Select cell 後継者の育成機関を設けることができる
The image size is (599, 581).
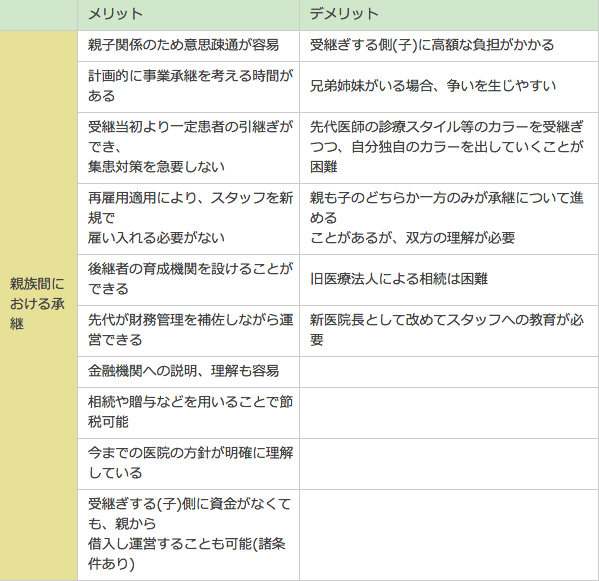[188, 280]
